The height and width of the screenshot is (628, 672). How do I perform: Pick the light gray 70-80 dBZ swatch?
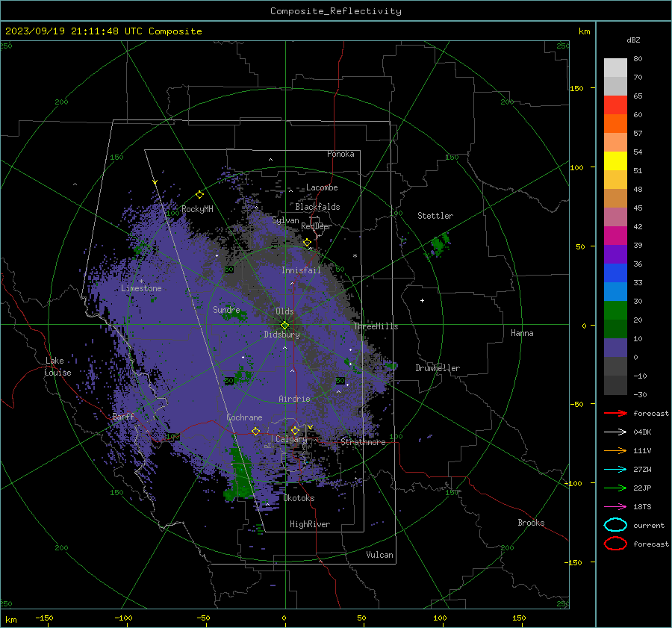(615, 68)
